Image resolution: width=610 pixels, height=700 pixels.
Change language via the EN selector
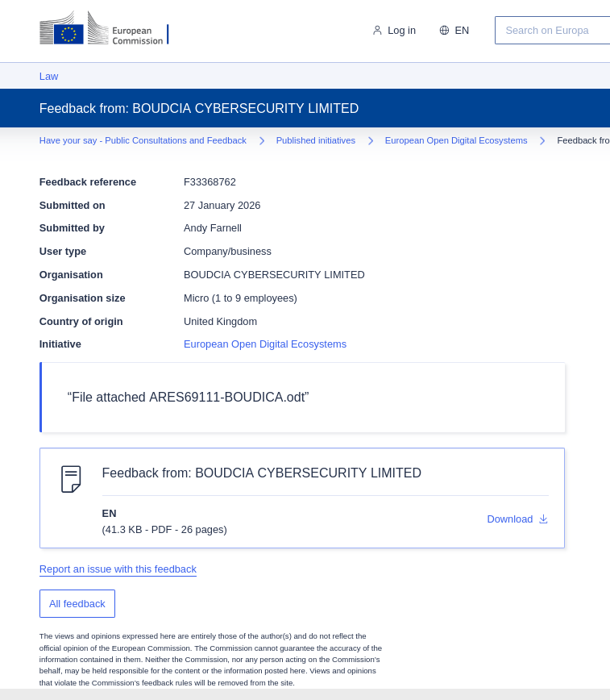click(454, 31)
